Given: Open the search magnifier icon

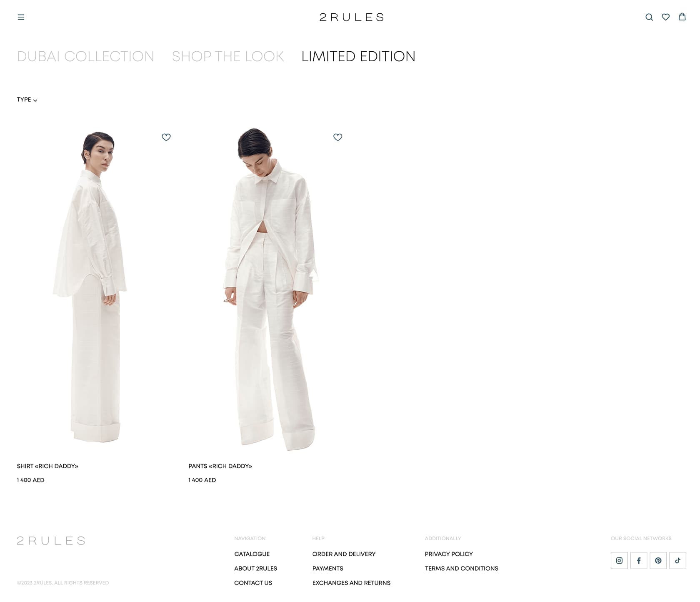Looking at the screenshot, I should 649,17.
